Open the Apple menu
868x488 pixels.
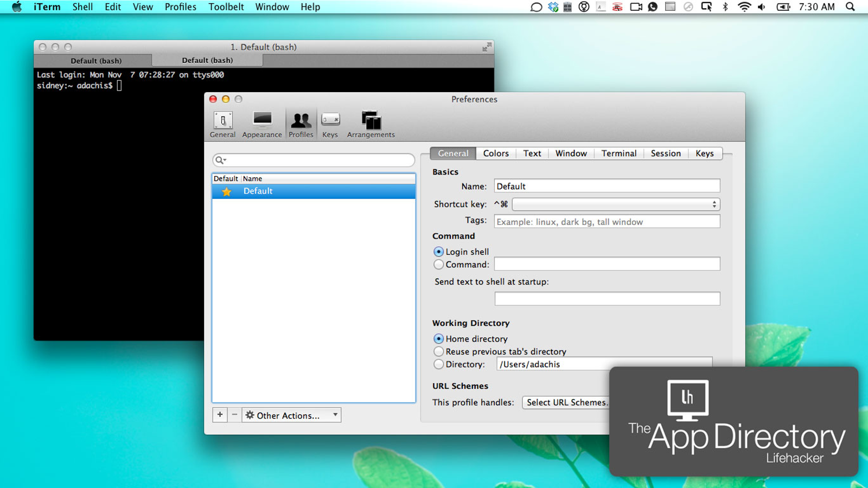(x=17, y=7)
